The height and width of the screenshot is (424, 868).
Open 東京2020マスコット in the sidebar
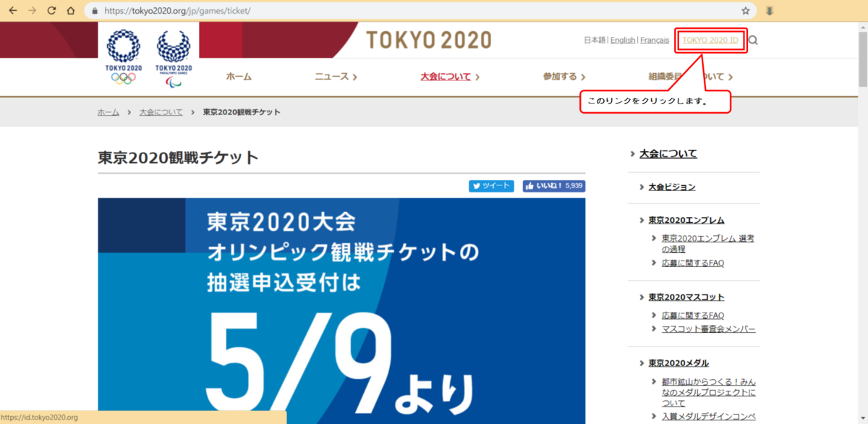(x=686, y=297)
